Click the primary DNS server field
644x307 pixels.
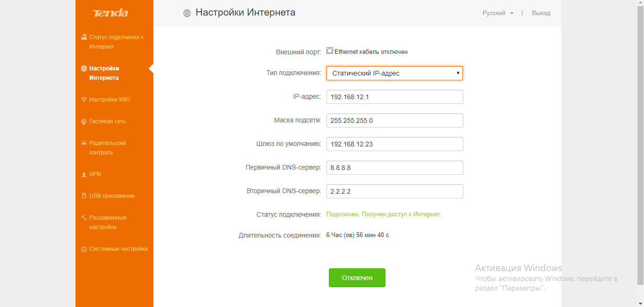[x=394, y=168]
